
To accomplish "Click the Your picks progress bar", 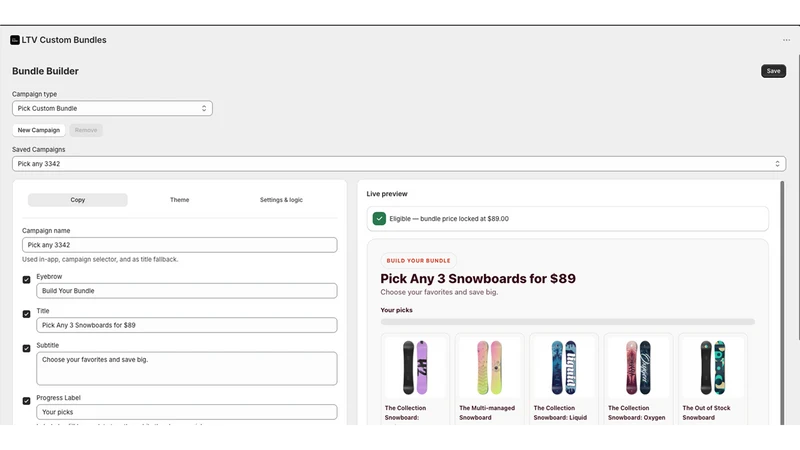I will pos(567,322).
